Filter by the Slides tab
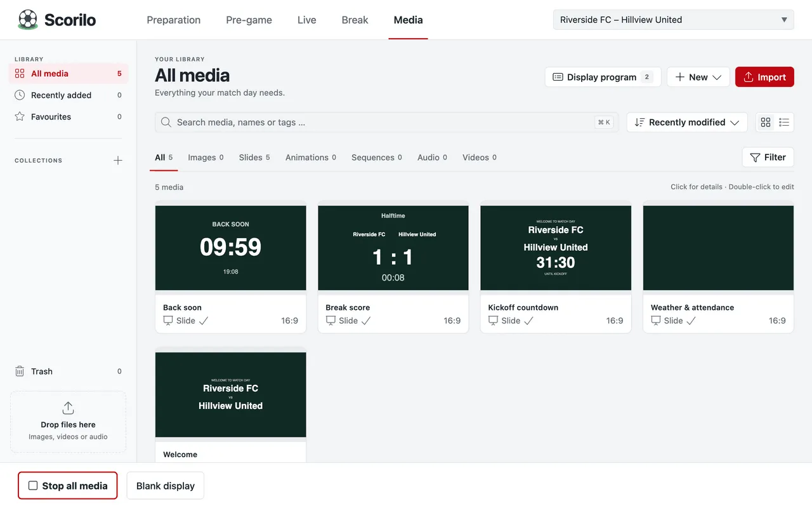Viewport: 812px width, 508px height. [254, 157]
